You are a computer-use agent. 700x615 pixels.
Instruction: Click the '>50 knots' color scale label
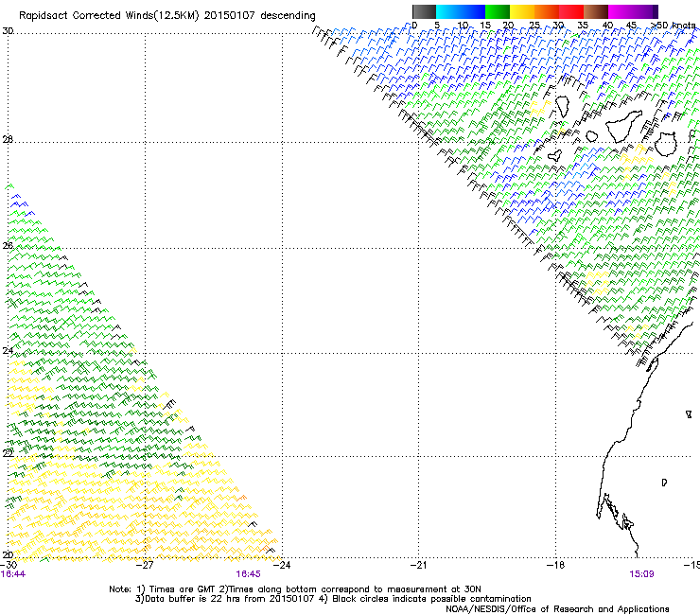click(674, 25)
